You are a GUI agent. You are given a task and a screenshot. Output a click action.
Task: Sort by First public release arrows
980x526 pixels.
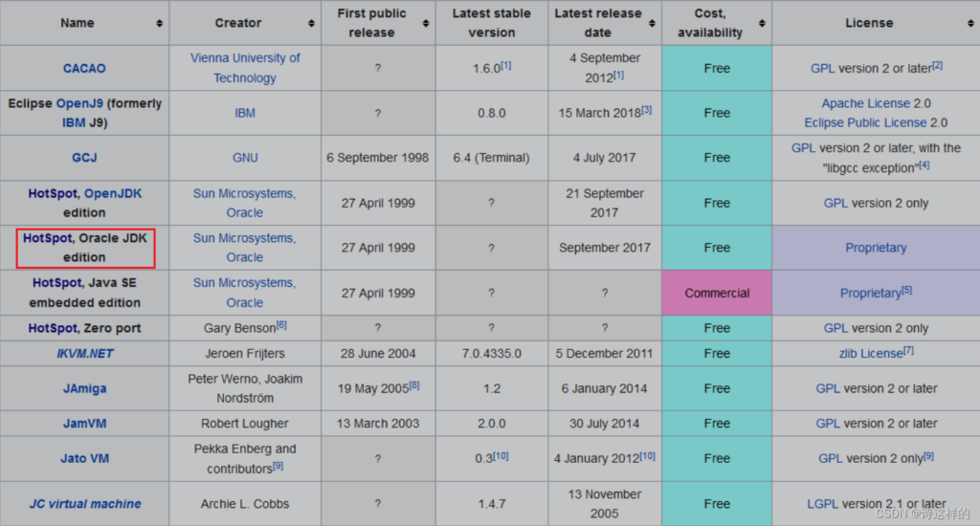pyautogui.click(x=426, y=23)
